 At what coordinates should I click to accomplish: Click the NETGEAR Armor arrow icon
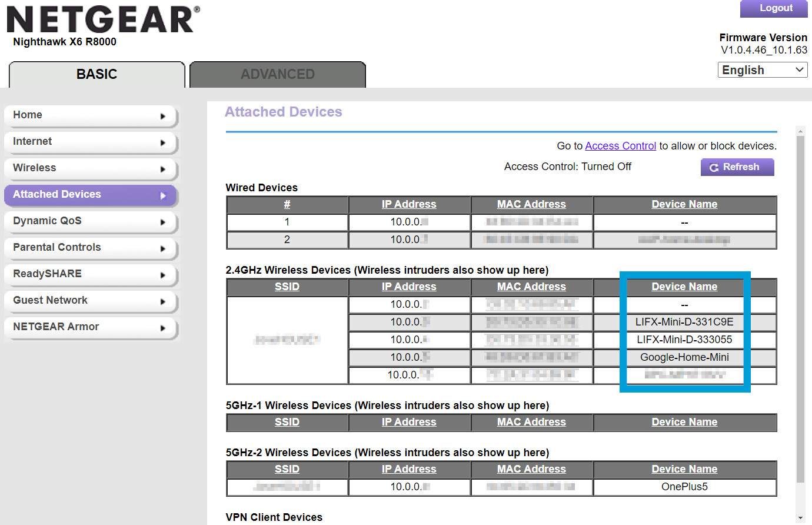click(163, 328)
